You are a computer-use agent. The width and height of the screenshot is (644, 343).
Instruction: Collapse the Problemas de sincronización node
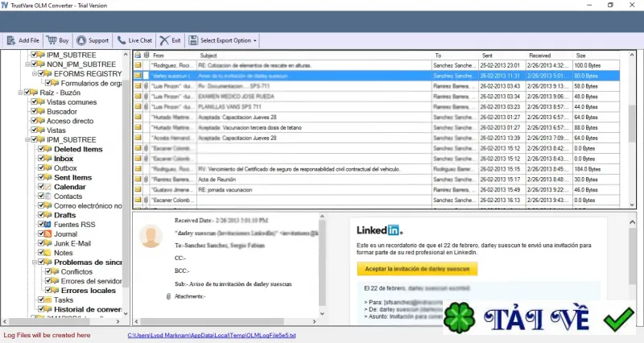(35, 262)
